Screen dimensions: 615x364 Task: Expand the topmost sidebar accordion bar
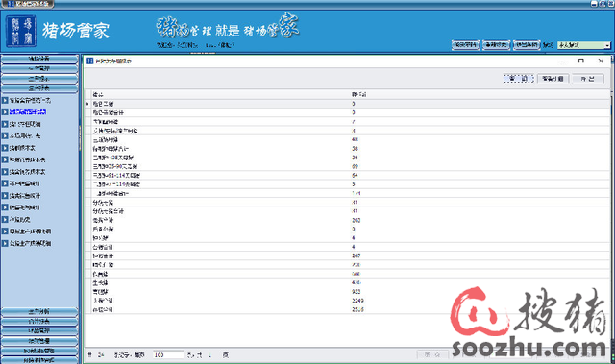[39, 59]
